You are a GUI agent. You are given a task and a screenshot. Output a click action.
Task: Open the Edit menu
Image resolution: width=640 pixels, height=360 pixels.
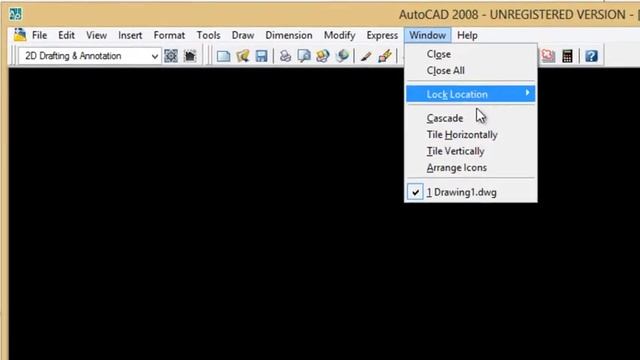point(66,36)
